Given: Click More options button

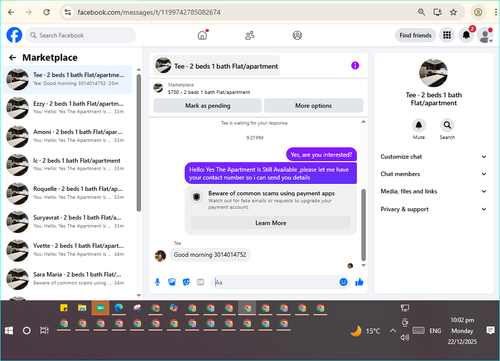Looking at the screenshot, I should (x=313, y=105).
